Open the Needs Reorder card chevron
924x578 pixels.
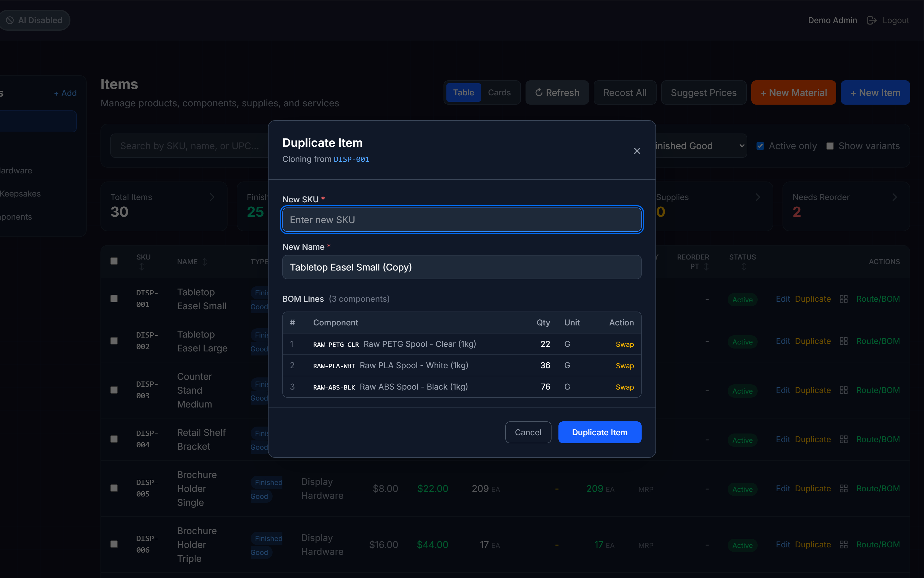894,197
